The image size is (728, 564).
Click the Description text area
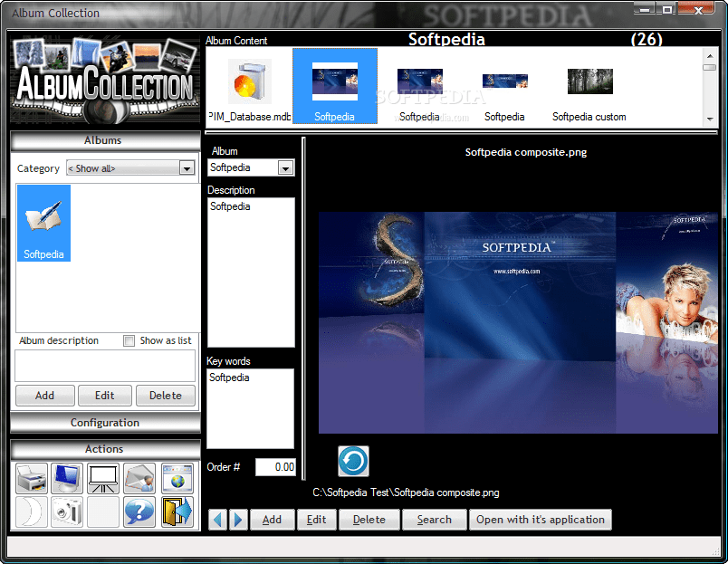pyautogui.click(x=251, y=272)
